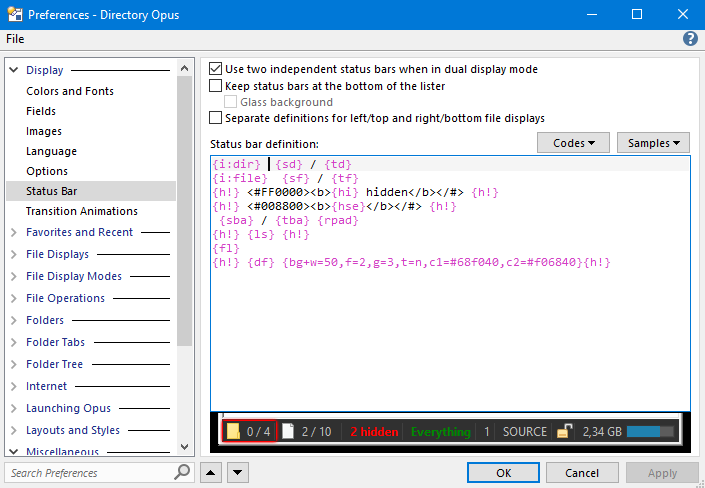Click category list scroll-up arrow

[184, 68]
